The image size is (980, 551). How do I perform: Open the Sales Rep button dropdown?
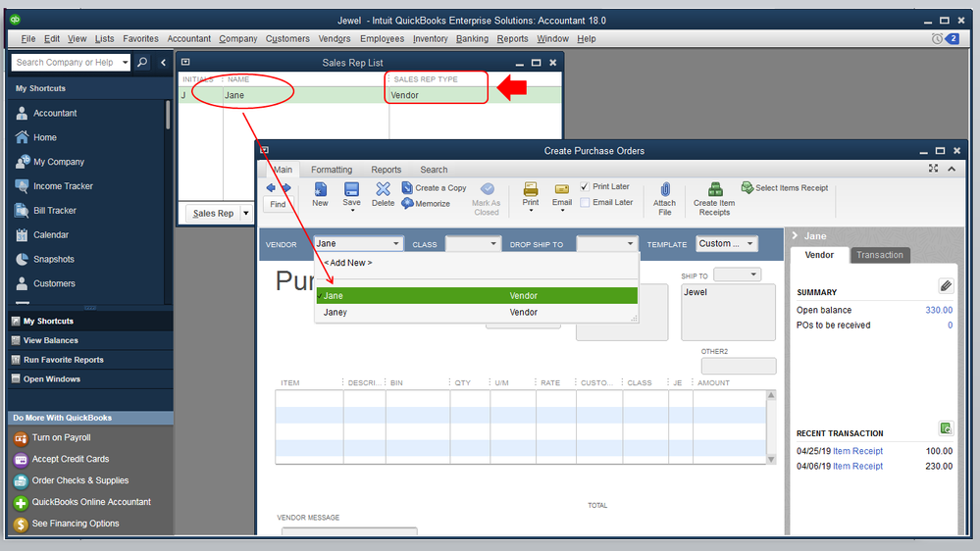[x=245, y=213]
